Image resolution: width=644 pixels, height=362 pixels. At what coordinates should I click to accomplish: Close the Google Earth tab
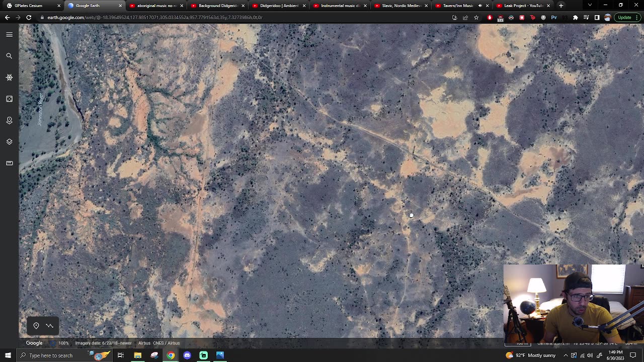(120, 6)
